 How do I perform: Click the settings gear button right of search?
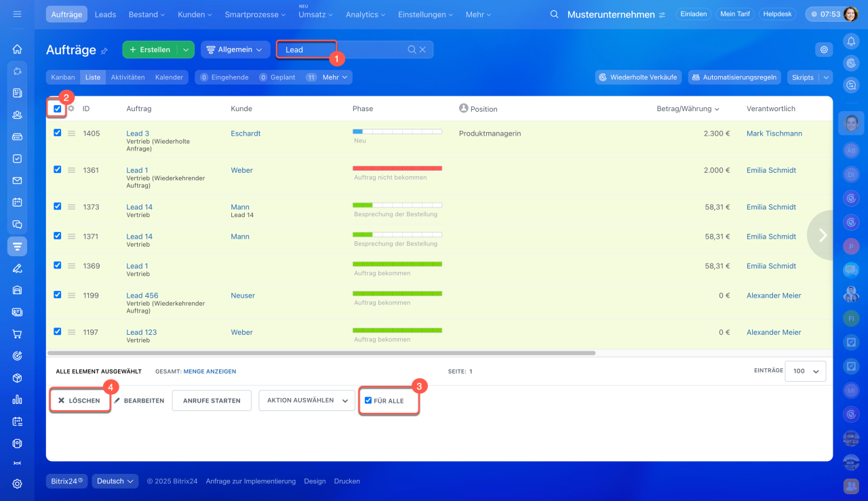(824, 49)
